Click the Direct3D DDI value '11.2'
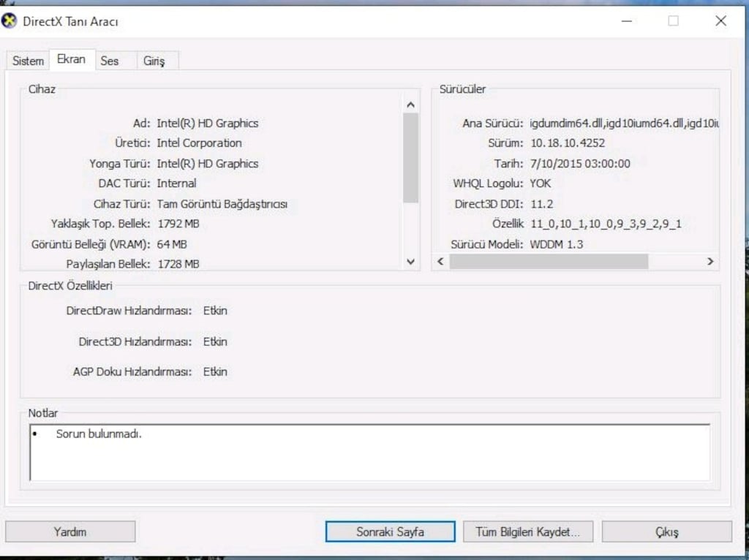The height and width of the screenshot is (560, 749). 542,204
